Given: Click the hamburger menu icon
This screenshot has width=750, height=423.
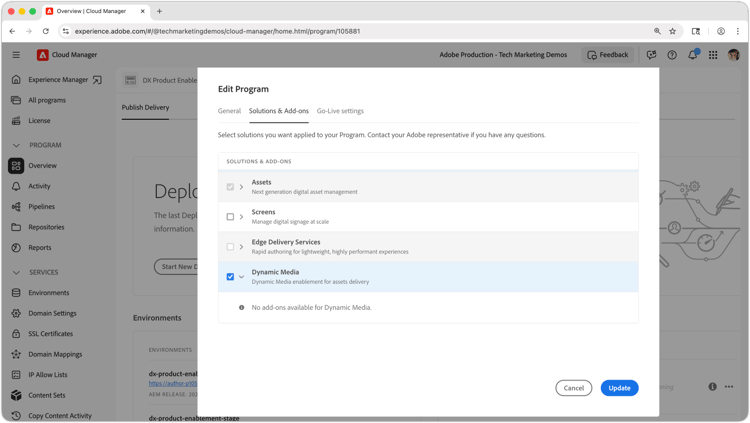Looking at the screenshot, I should 16,55.
